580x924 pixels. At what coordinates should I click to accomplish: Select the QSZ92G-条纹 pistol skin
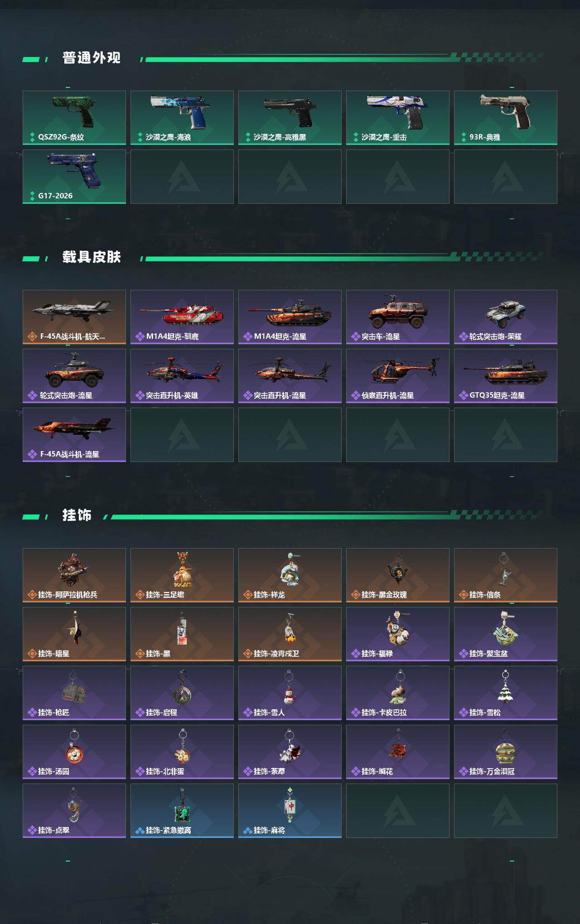[74, 118]
